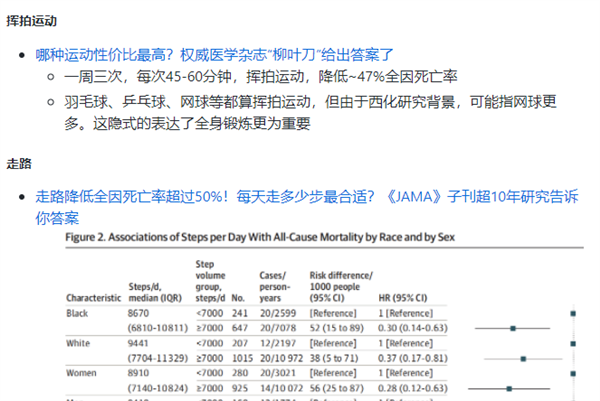Click Figure 2 caption about Steps per Day

260,237
